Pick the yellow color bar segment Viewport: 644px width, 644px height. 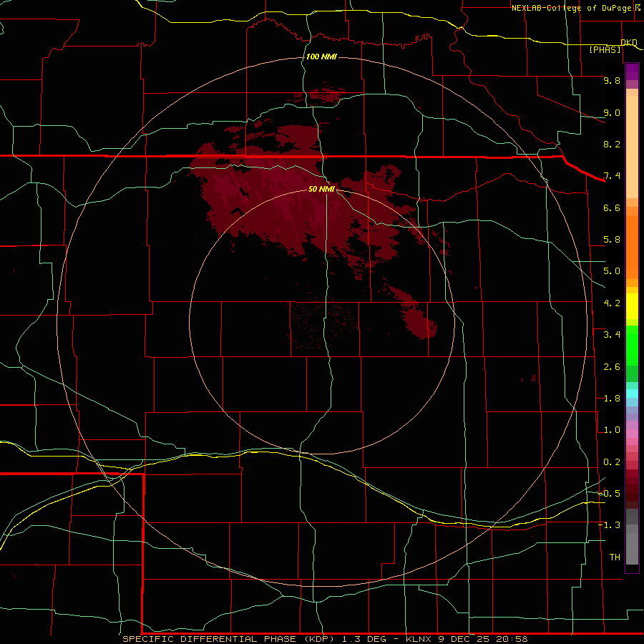pyautogui.click(x=632, y=306)
